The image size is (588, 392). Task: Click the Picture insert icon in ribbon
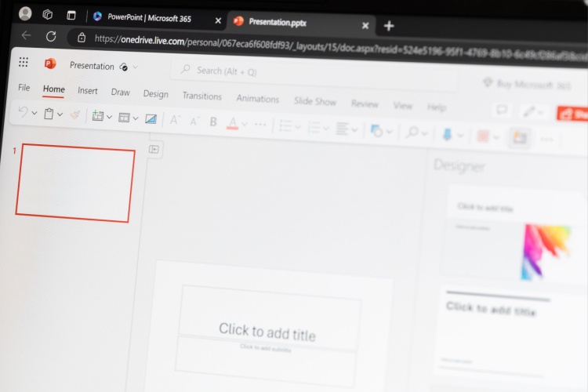(x=151, y=119)
